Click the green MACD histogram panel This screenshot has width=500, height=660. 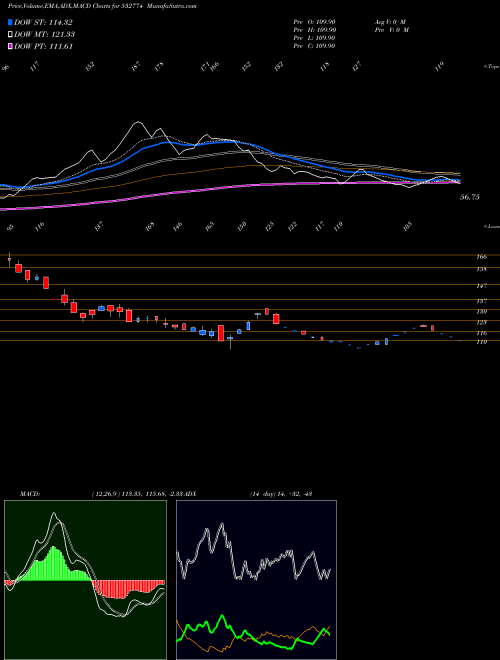pyautogui.click(x=85, y=580)
